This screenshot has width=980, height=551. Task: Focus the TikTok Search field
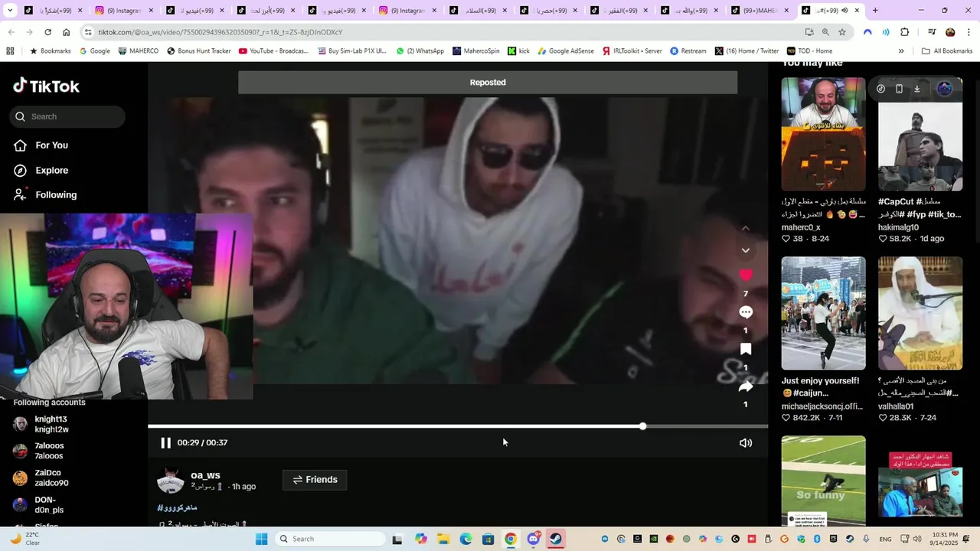67,116
